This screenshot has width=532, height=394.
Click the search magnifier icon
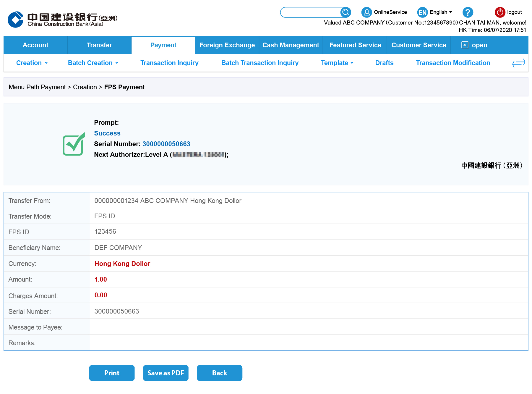tap(346, 12)
